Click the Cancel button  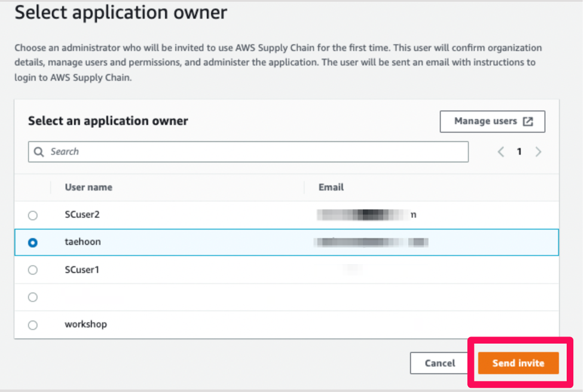click(x=440, y=363)
